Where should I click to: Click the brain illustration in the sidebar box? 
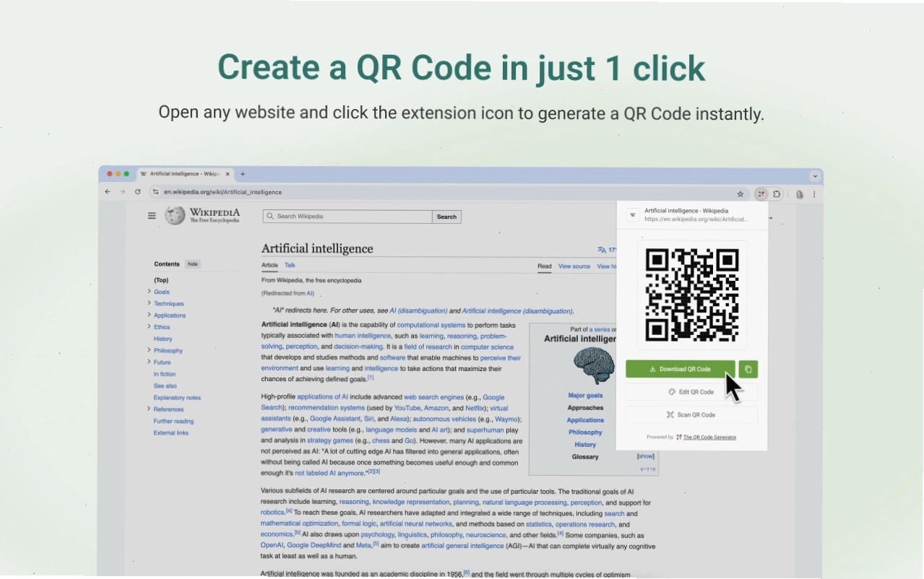pyautogui.click(x=594, y=365)
